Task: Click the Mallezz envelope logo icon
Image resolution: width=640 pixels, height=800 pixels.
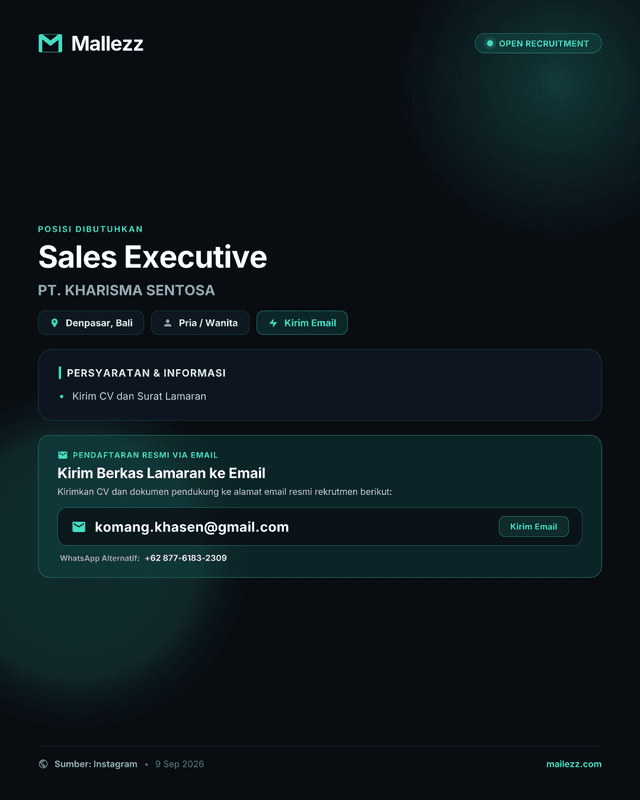Action: [x=50, y=43]
